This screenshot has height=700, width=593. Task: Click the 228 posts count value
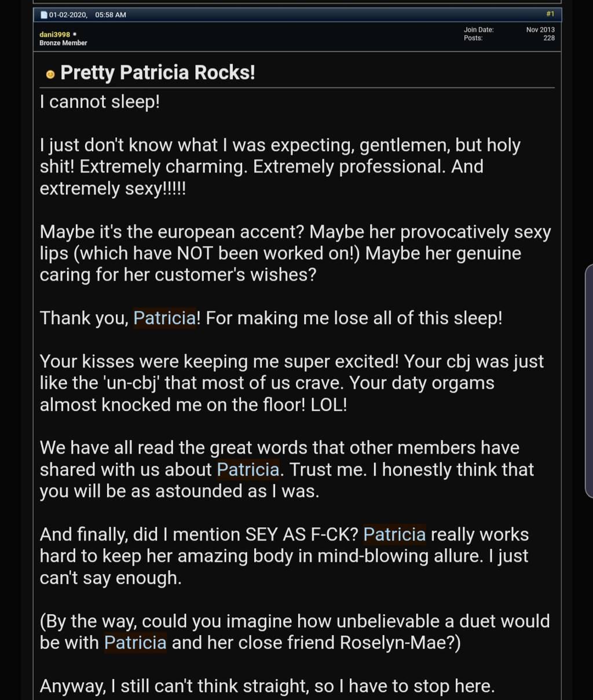pos(549,38)
